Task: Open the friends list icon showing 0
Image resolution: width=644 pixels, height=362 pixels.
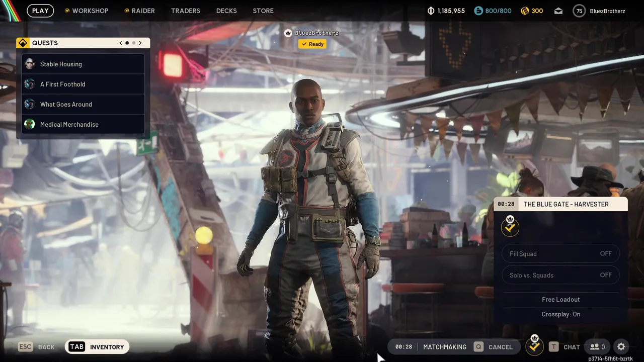Action: tap(597, 347)
